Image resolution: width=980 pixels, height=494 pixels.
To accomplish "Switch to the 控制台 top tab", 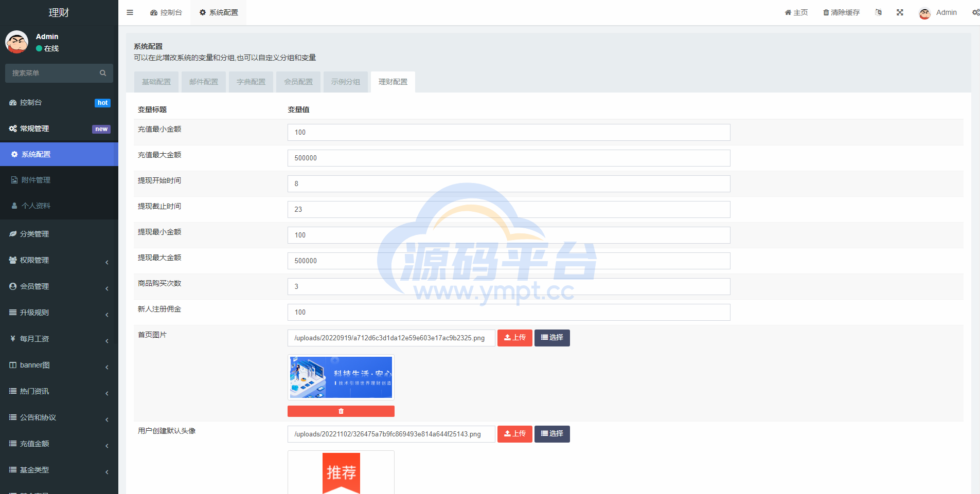I will 166,12.
